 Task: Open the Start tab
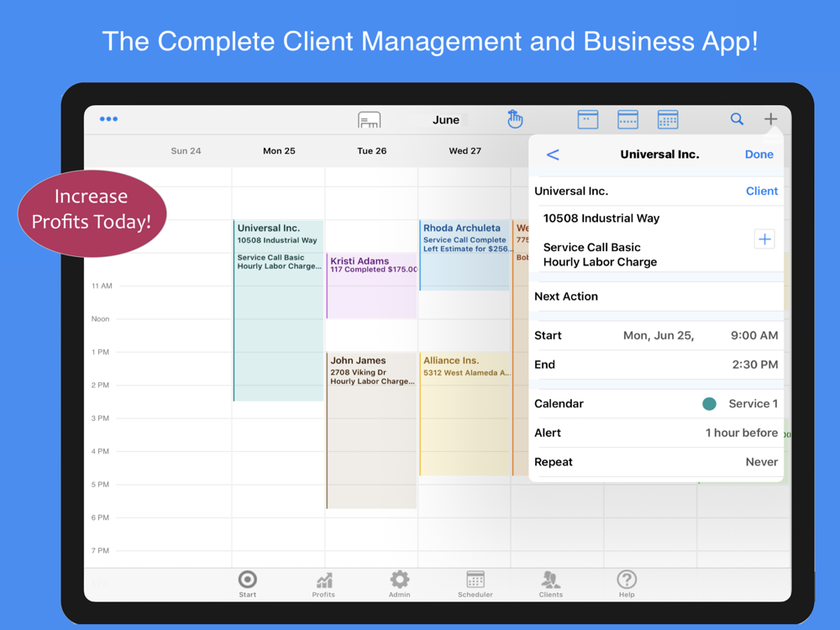[248, 584]
